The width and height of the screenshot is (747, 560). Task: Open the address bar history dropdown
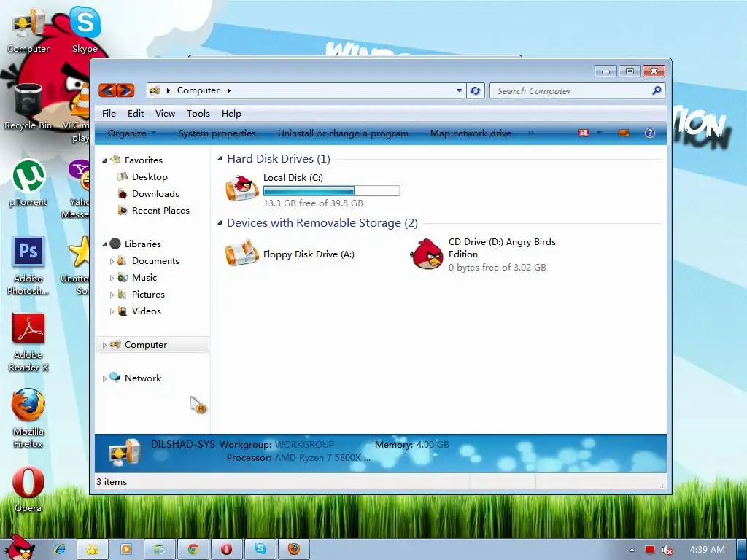tap(459, 90)
